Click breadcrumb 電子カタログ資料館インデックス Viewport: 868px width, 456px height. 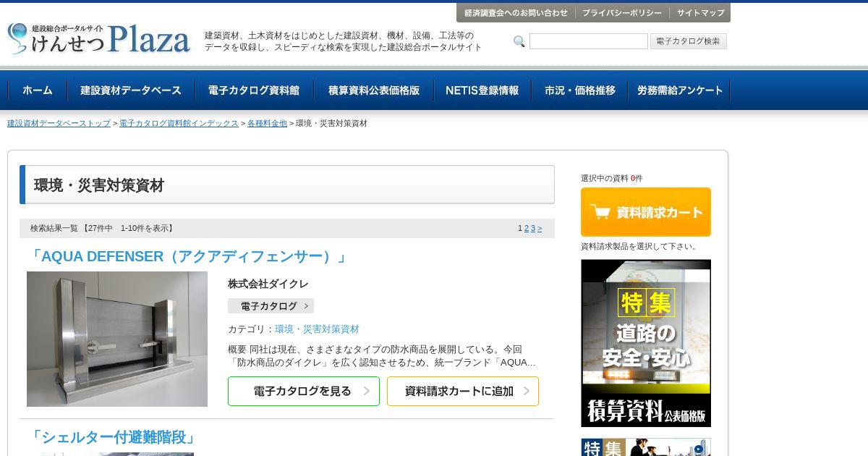[179, 124]
